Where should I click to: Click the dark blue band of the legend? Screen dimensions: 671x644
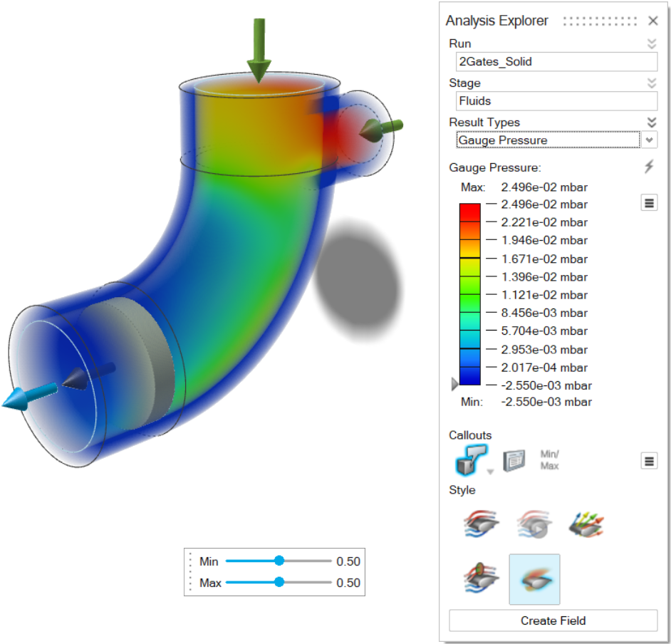tap(470, 376)
